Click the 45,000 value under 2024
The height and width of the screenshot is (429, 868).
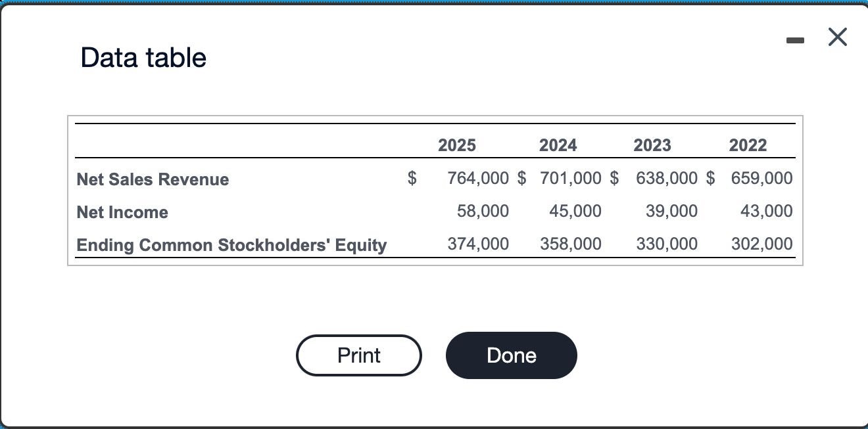[575, 211]
